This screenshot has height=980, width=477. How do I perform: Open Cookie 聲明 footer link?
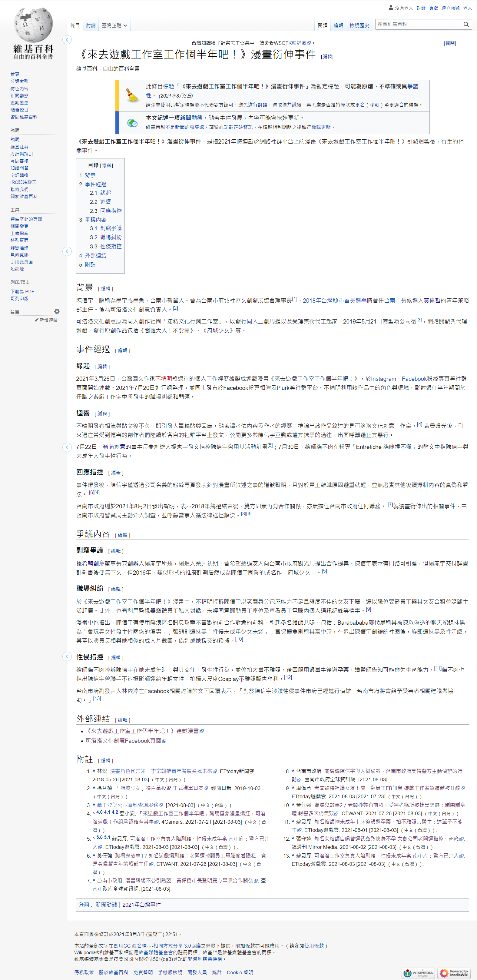click(x=240, y=972)
